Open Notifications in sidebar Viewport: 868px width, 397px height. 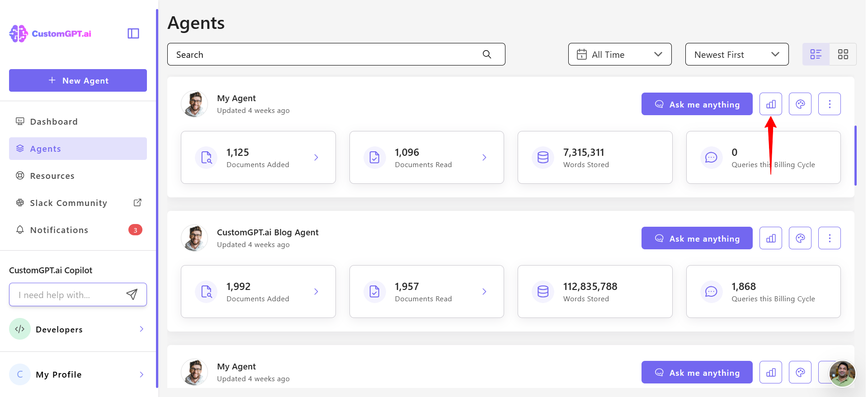coord(78,230)
